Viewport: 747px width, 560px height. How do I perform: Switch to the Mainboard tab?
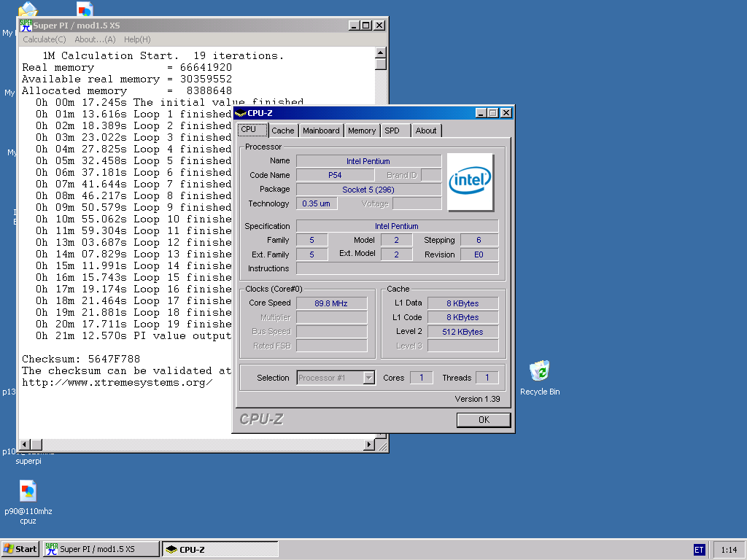(x=321, y=131)
